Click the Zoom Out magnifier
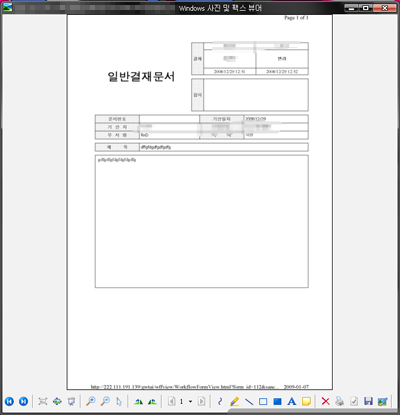This screenshot has width=400, height=415. [105, 401]
